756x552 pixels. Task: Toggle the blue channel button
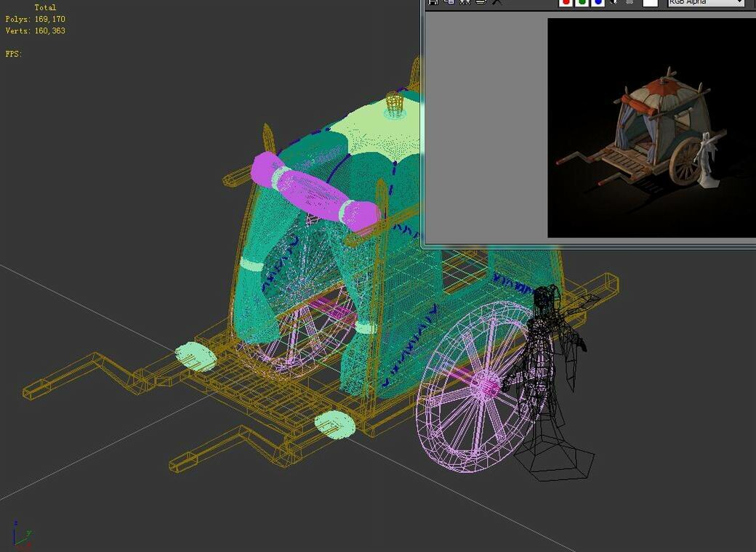tap(598, 2)
